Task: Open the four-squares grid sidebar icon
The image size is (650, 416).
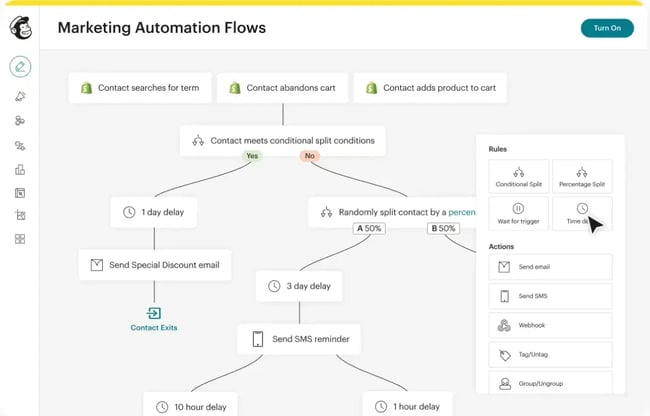Action: pyautogui.click(x=20, y=239)
